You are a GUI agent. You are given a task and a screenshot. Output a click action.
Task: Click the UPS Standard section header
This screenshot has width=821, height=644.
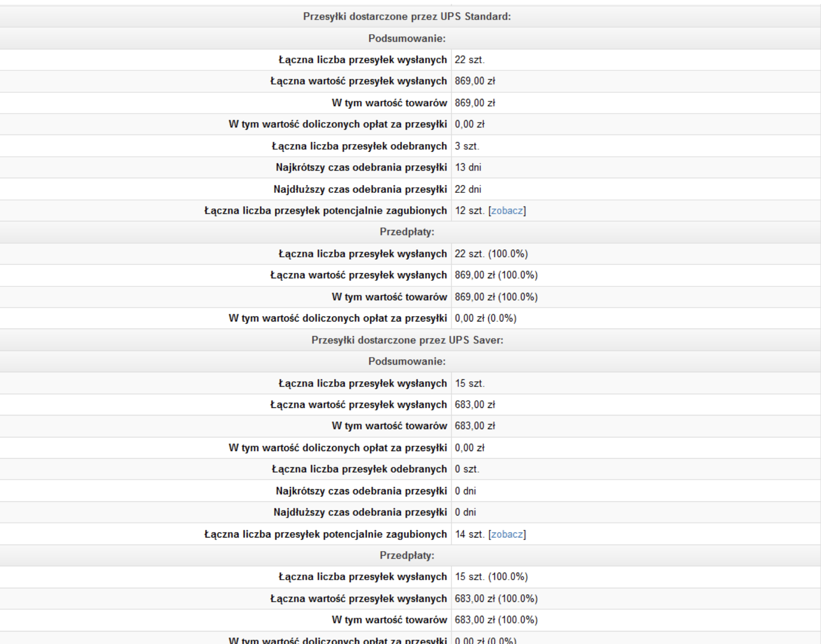(x=407, y=17)
